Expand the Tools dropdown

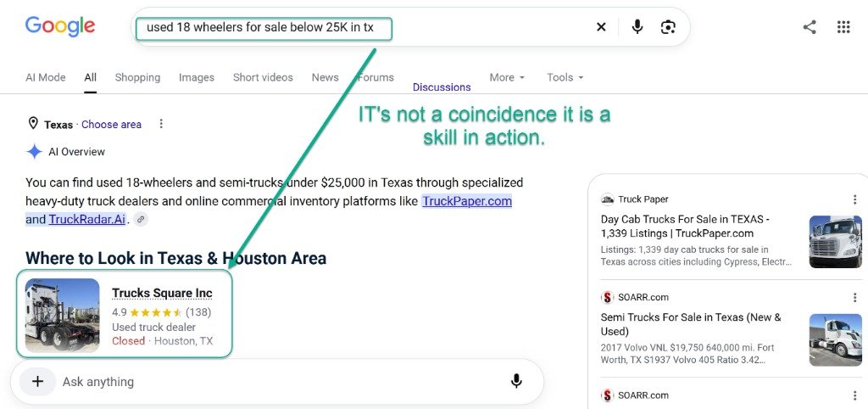(x=565, y=77)
